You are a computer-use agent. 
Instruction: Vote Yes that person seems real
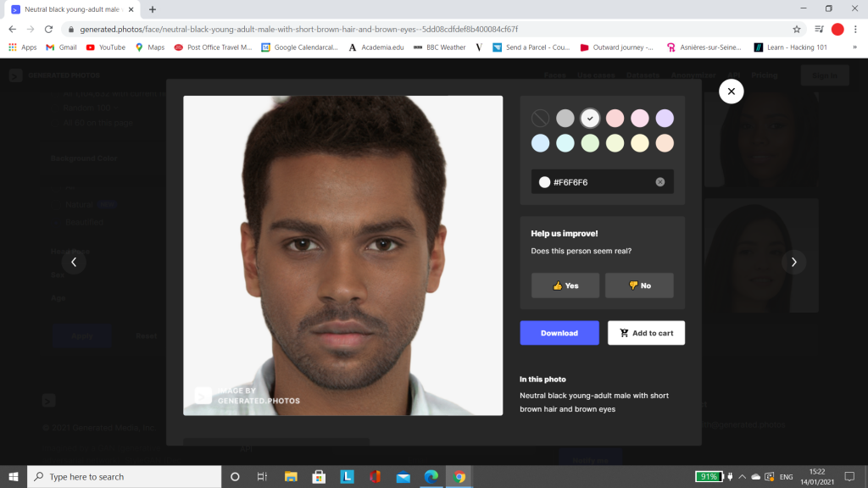point(565,286)
